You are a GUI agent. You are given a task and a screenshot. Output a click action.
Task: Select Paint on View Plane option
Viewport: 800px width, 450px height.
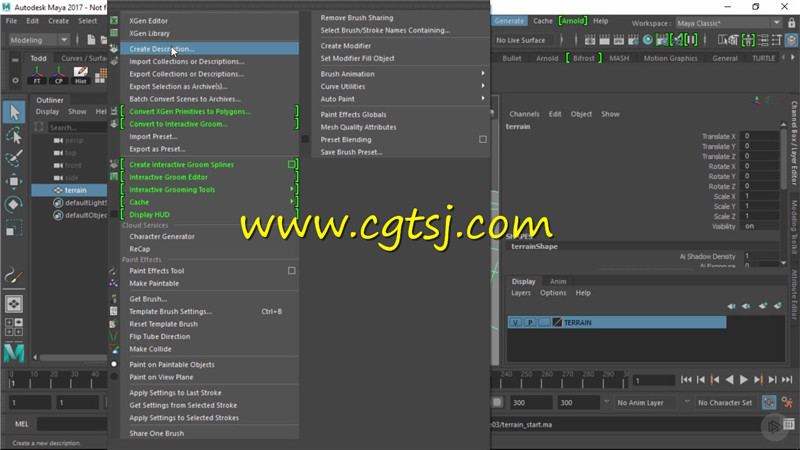coord(114,377)
